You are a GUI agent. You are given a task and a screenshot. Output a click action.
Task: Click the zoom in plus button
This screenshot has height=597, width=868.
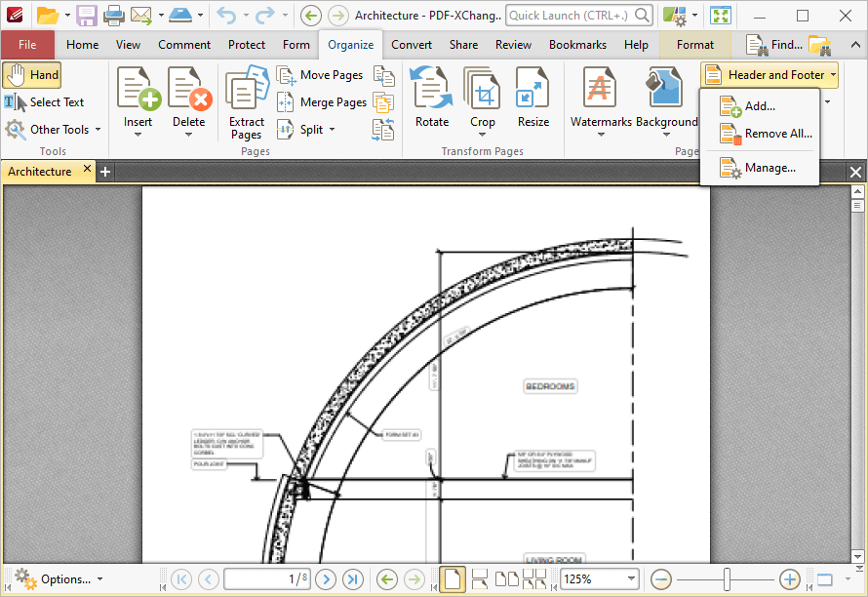pos(789,579)
